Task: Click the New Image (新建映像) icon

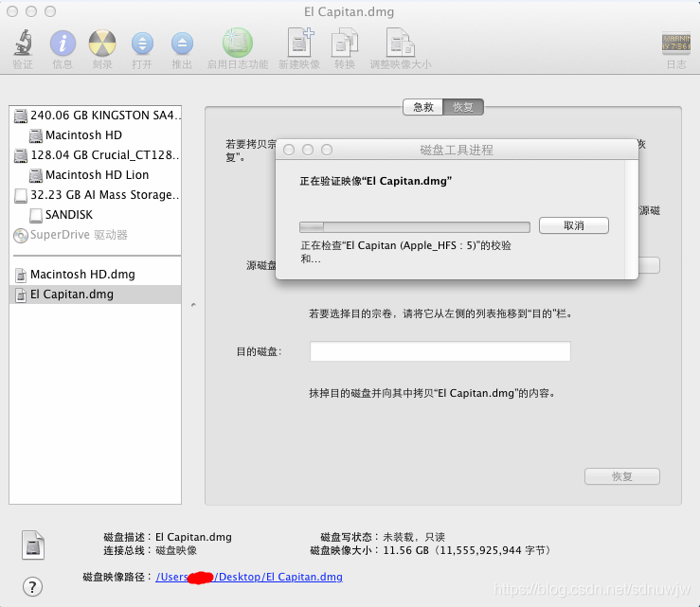Action: point(299,43)
